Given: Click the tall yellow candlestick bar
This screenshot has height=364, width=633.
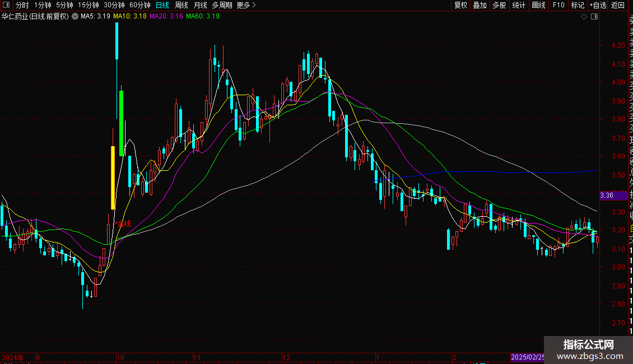Looking at the screenshot, I should (x=113, y=178).
